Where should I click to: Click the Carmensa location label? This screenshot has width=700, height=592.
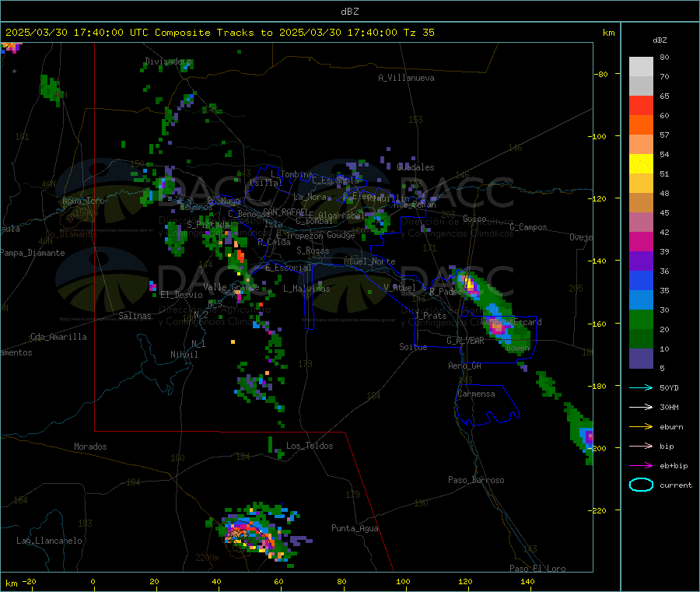[x=476, y=394]
